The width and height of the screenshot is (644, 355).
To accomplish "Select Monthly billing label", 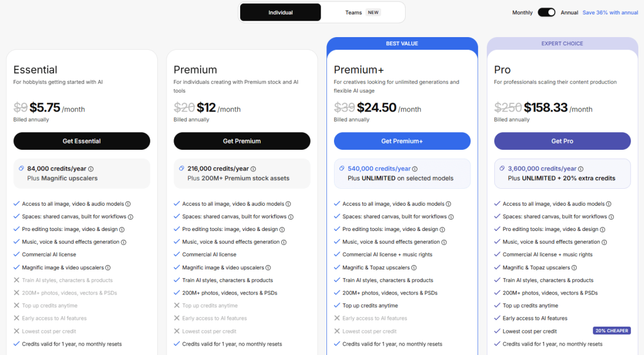I will tap(522, 13).
